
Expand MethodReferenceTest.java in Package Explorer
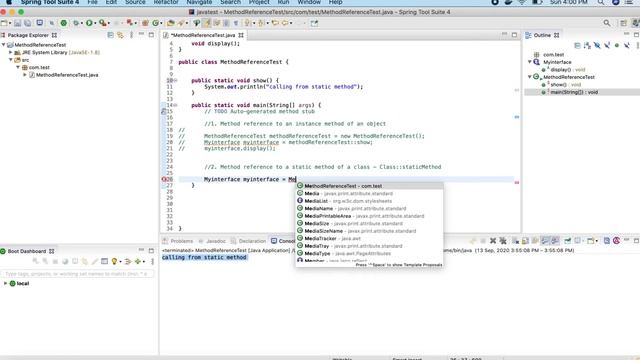click(x=25, y=75)
